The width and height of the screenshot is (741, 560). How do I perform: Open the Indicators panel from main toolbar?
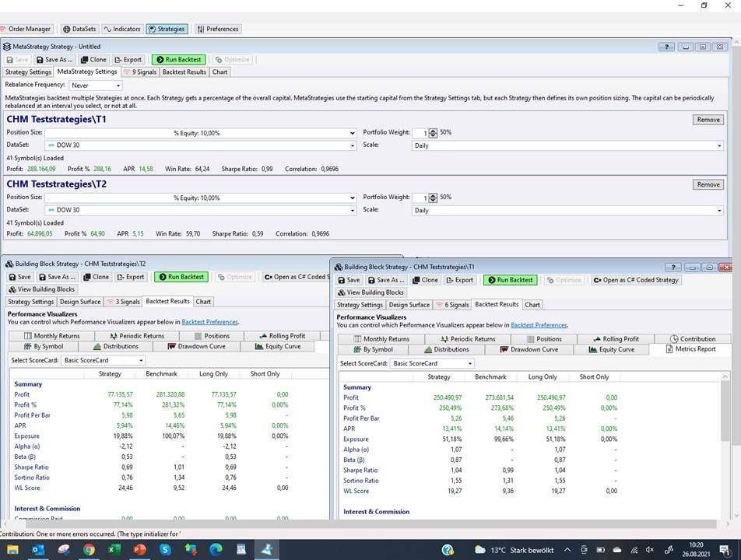pos(122,29)
